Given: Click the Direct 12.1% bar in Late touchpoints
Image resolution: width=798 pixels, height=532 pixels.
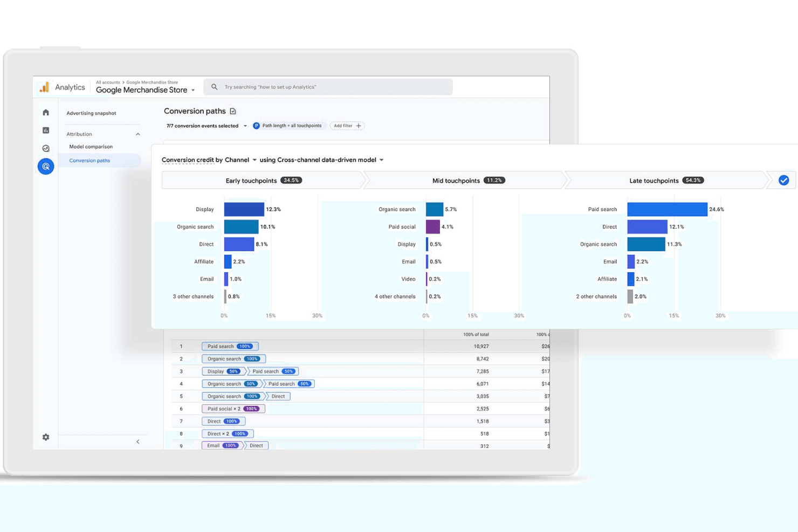Looking at the screenshot, I should point(647,227).
